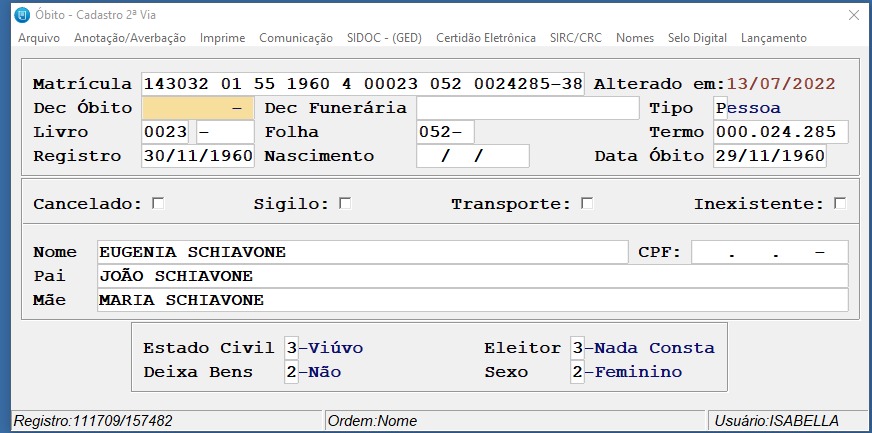Screen dimensions: 872x433
Task: Select the Tipo code box before Pessoa
Action: pyautogui.click(x=720, y=108)
